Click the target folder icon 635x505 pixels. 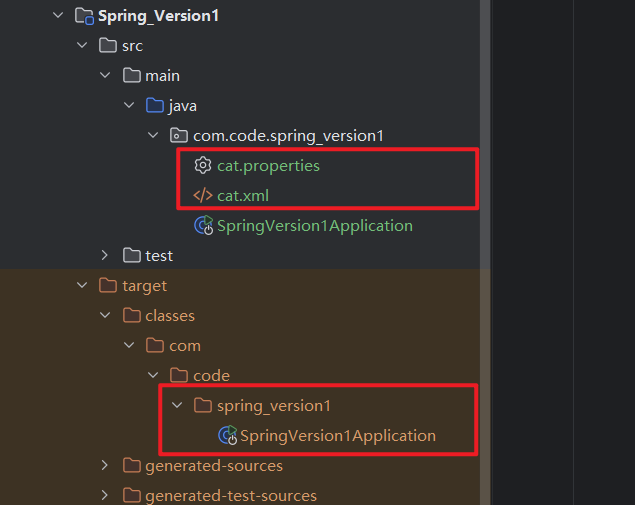pos(108,286)
